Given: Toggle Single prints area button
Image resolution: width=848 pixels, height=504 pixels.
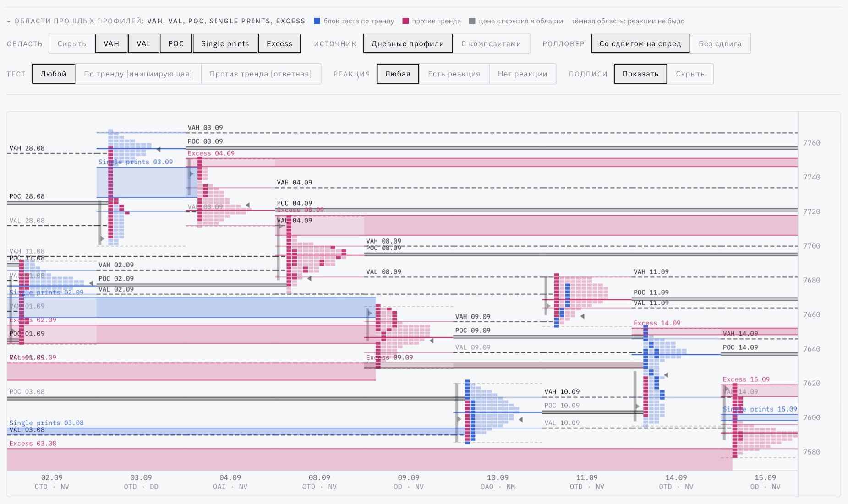Looking at the screenshot, I should click(225, 43).
